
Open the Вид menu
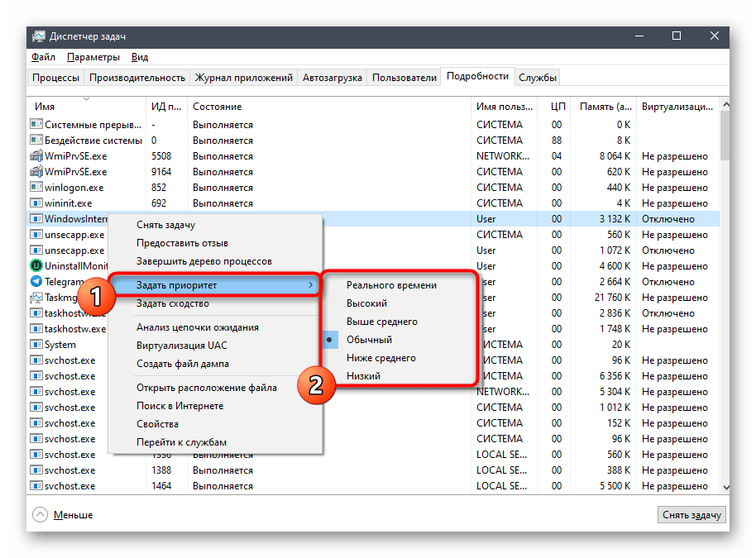tap(140, 57)
